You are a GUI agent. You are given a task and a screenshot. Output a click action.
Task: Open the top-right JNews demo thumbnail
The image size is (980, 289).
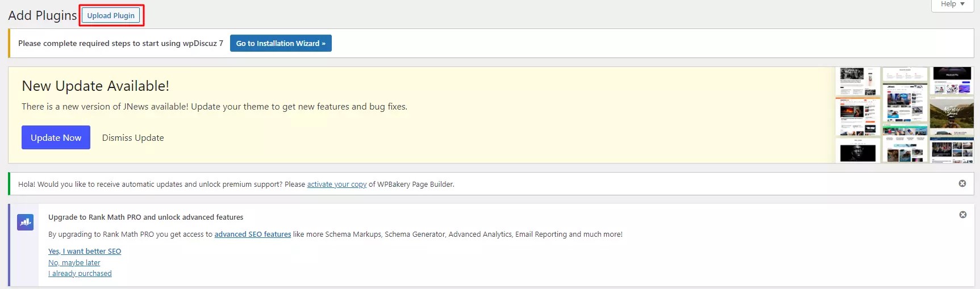click(952, 81)
